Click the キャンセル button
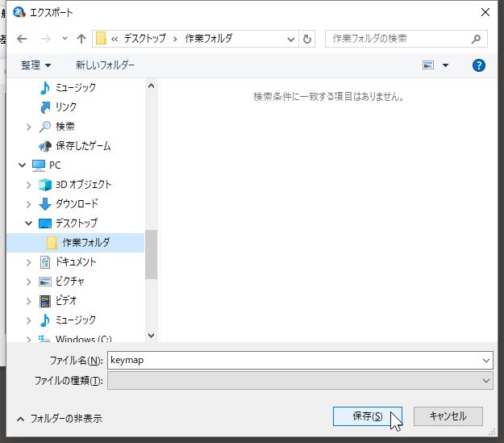The height and width of the screenshot is (443, 504). pos(448,416)
